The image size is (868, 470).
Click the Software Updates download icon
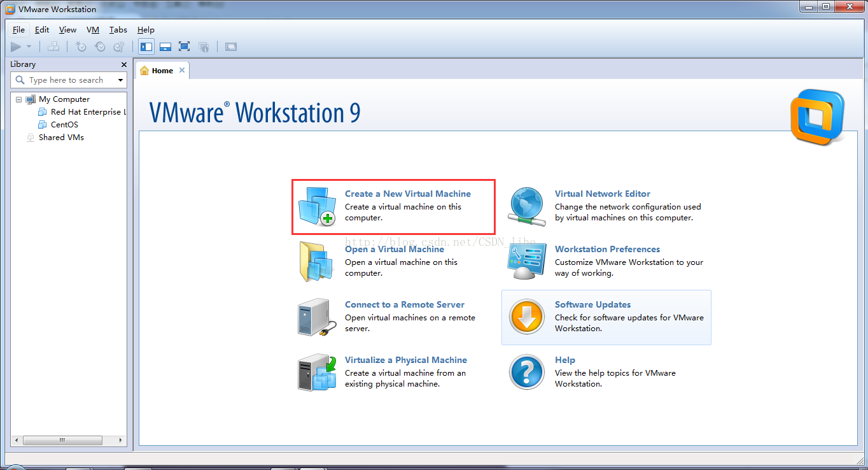(527, 317)
